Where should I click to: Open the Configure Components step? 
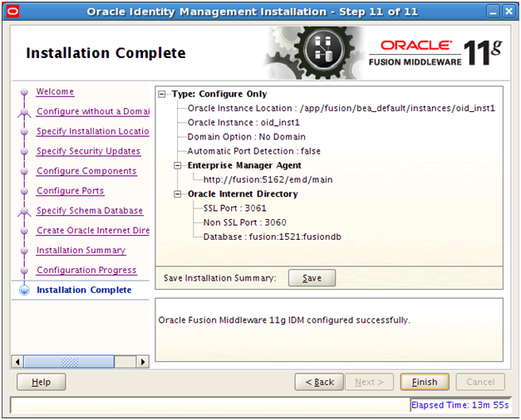pyautogui.click(x=86, y=171)
